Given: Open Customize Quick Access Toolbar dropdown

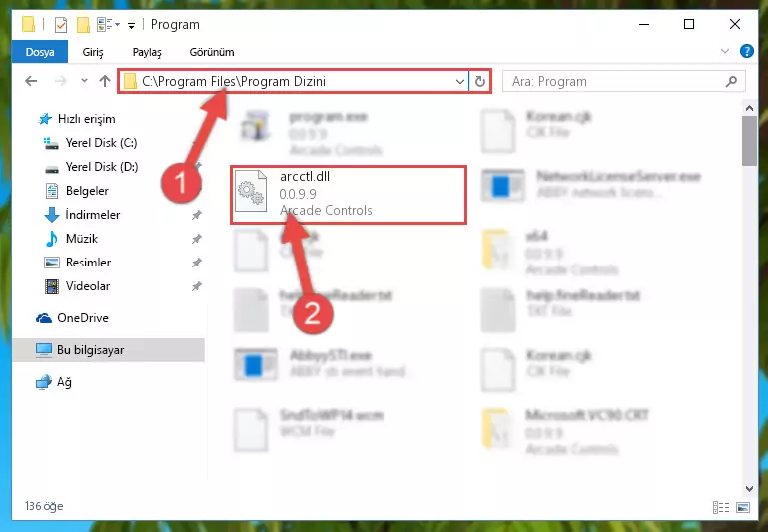Looking at the screenshot, I should [131, 25].
